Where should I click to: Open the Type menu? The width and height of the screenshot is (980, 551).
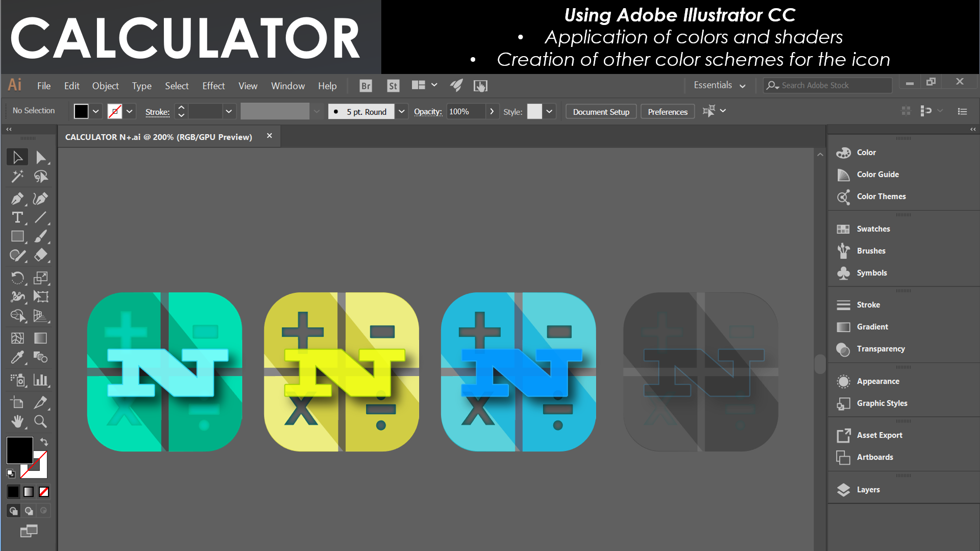[141, 86]
